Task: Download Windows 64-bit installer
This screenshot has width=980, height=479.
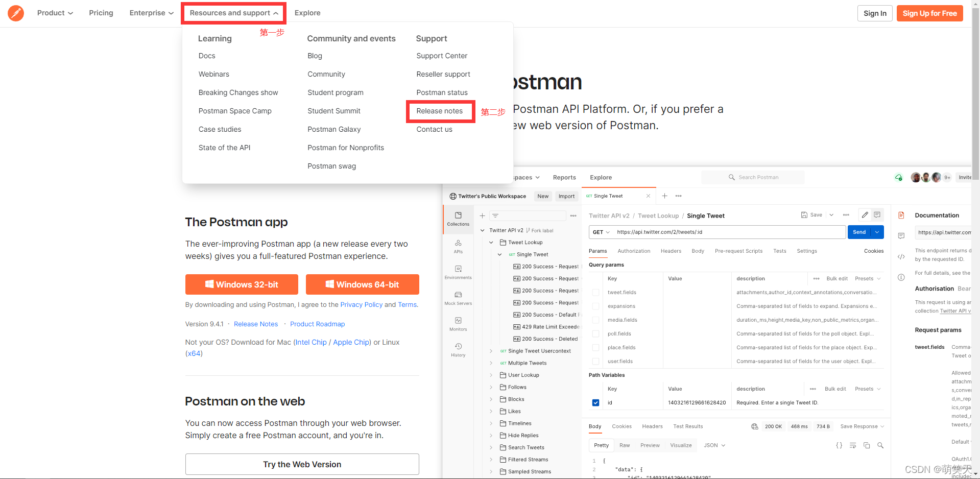Action: [362, 284]
